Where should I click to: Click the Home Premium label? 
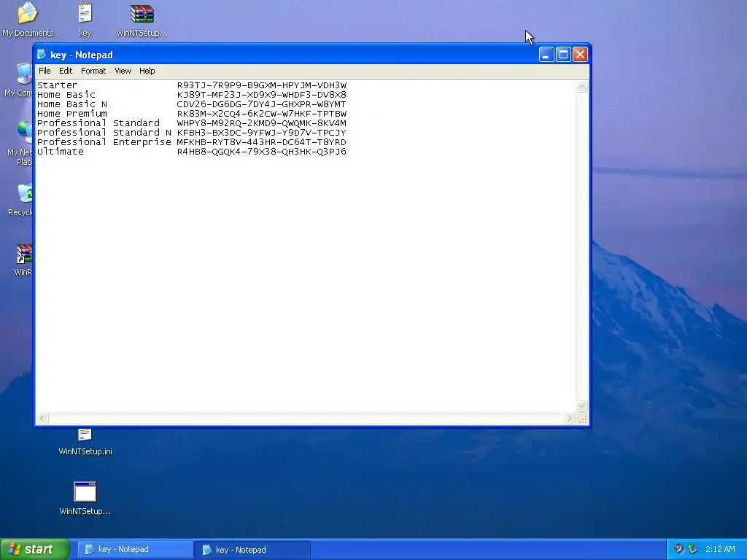(72, 114)
